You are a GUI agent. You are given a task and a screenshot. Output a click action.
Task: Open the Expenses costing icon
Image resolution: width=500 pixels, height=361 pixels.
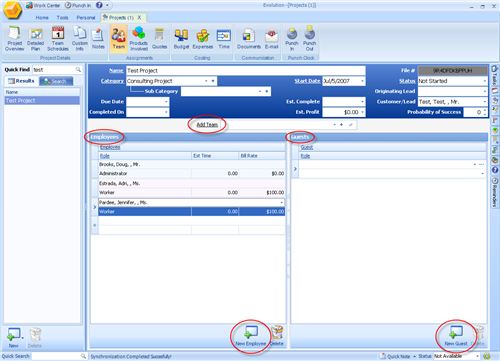click(x=203, y=39)
